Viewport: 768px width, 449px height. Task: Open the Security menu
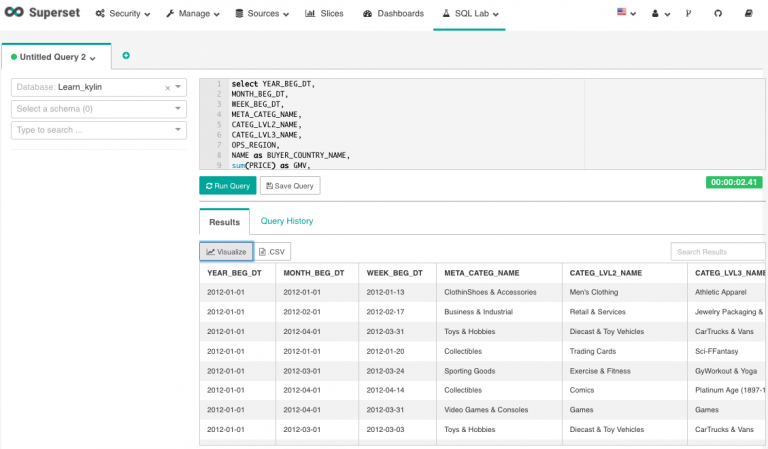123,14
